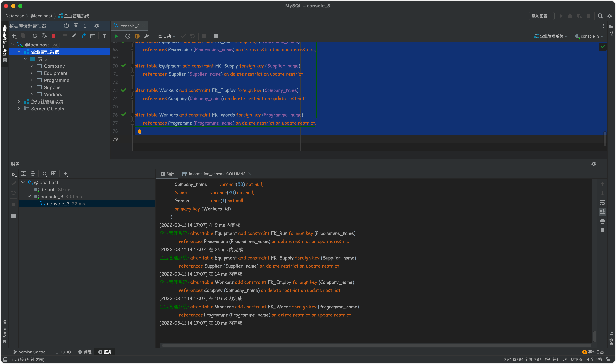This screenshot has width=616, height=364.
Task: Expand the 旅行社管理系统 schema node
Action: click(x=19, y=101)
